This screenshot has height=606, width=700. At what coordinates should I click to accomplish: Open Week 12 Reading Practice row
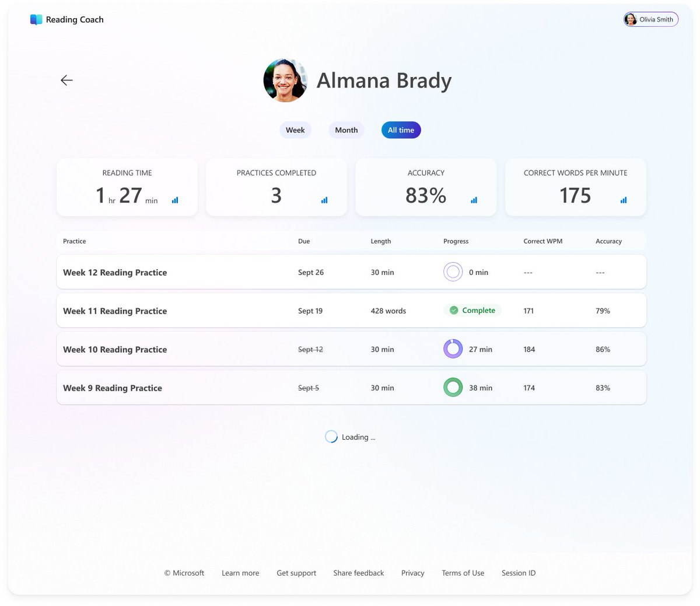[x=351, y=272]
